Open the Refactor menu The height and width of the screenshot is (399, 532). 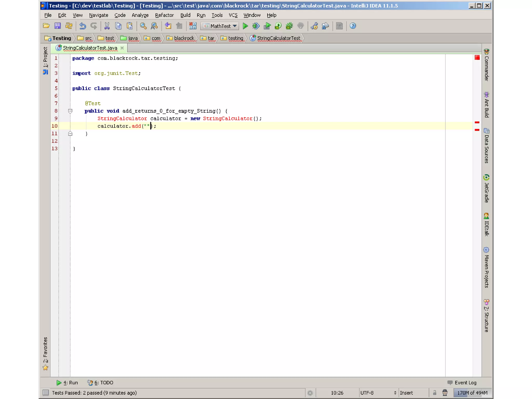coord(164,15)
